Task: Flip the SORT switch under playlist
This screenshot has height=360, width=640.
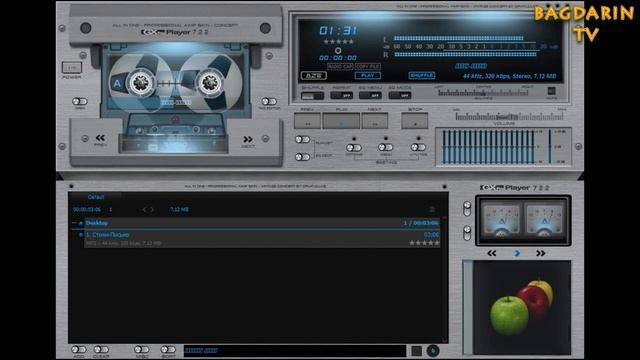Action: (168, 349)
